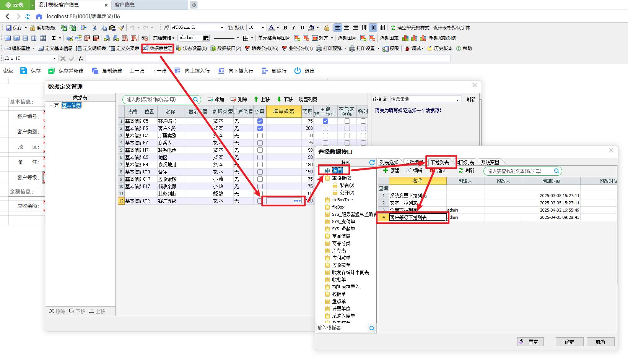
Task: Click 刷新 next to data source field
Action: pos(471,99)
